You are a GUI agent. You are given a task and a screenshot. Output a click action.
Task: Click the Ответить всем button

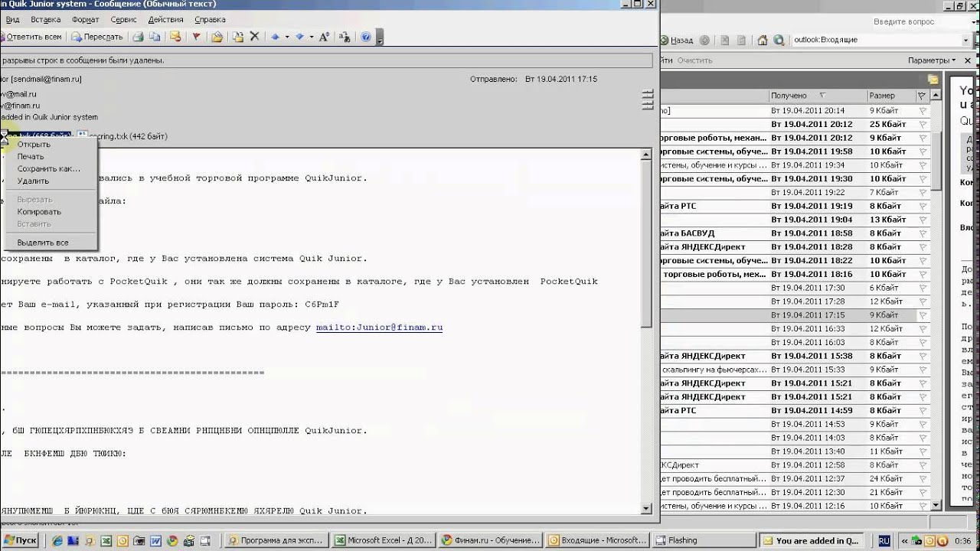32,37
